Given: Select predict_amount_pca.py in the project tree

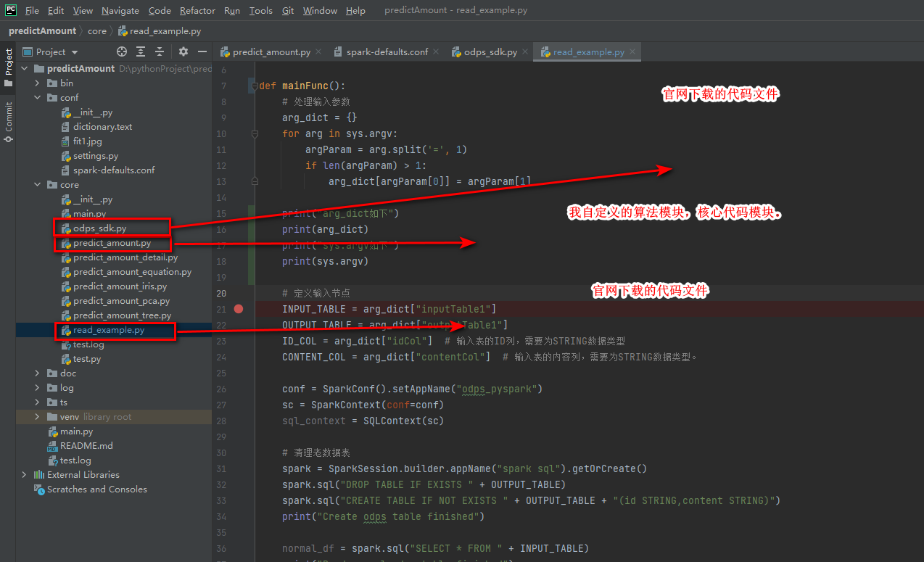Looking at the screenshot, I should pos(122,300).
